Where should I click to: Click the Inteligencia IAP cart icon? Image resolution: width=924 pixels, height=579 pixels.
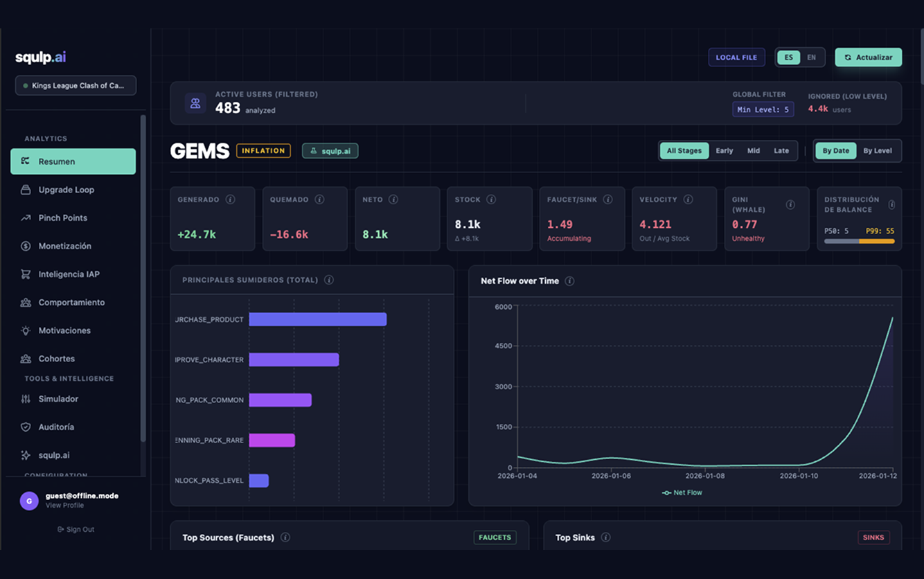click(x=26, y=274)
